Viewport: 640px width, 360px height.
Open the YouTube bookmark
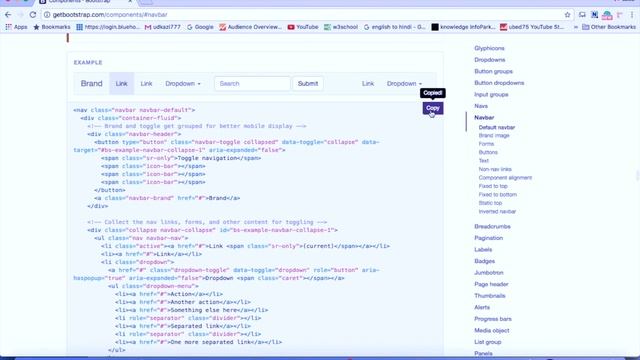click(303, 27)
